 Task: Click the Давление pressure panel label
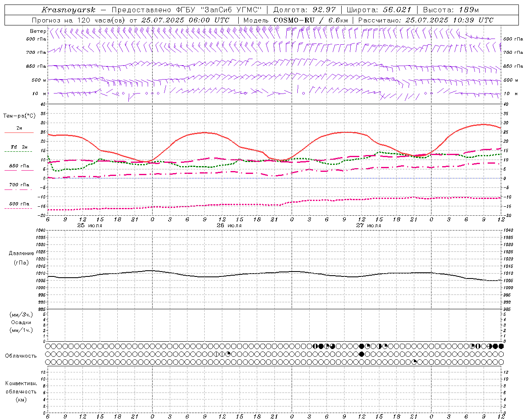(21, 253)
